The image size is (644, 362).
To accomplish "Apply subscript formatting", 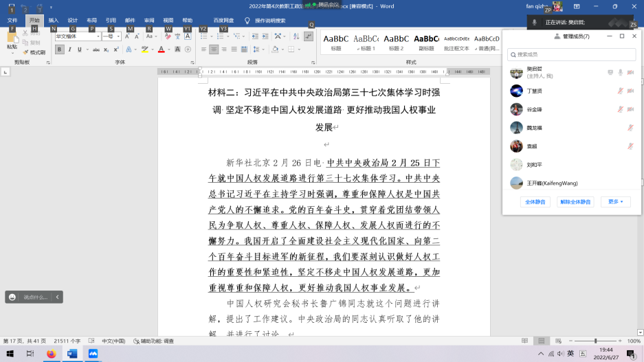I will (x=106, y=49).
